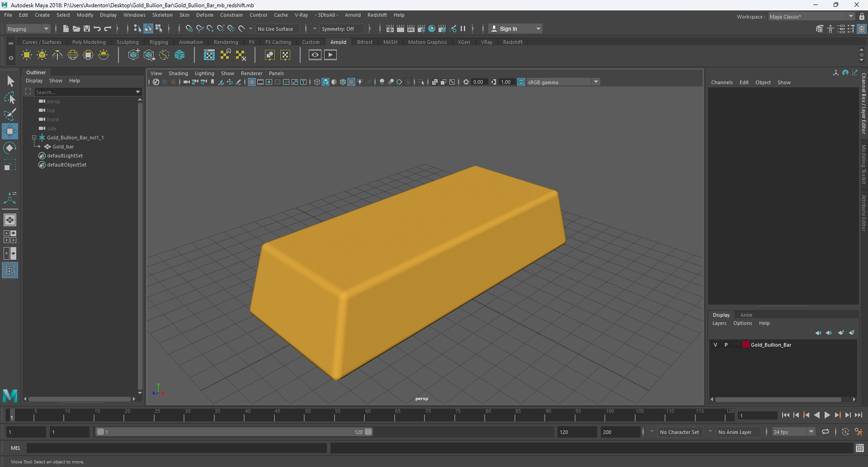The image size is (868, 467).
Task: Click Arnold Physical Sky shelf icon
Action: pyautogui.click(x=104, y=55)
